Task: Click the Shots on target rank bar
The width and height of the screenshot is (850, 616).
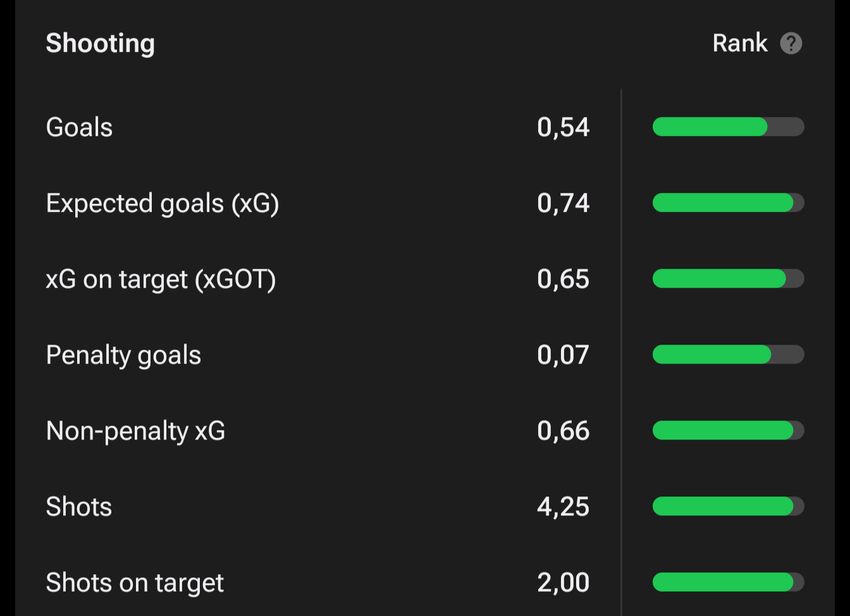Action: [x=728, y=582]
